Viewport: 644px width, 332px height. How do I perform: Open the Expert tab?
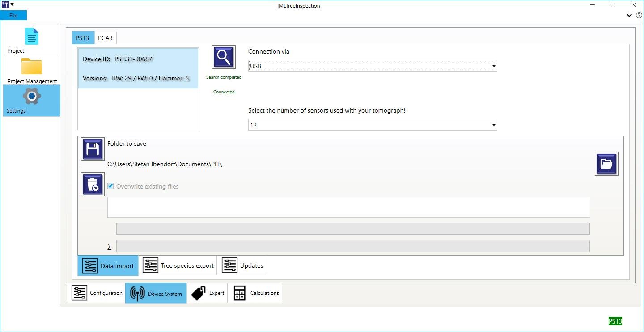point(207,293)
